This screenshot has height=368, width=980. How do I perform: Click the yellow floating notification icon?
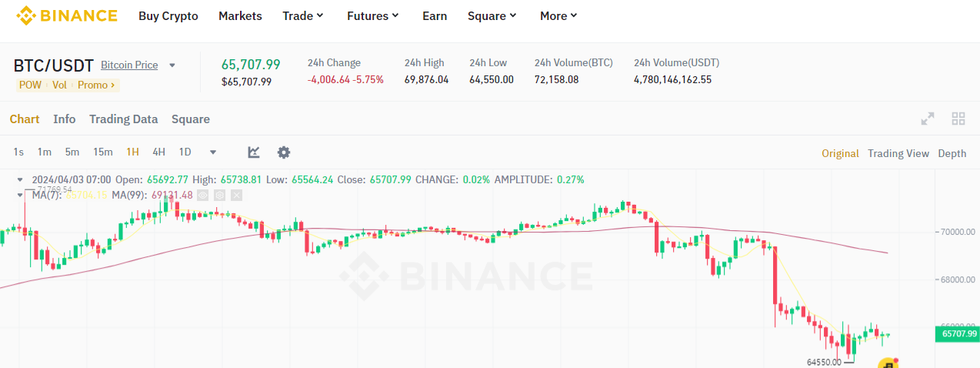[887, 363]
